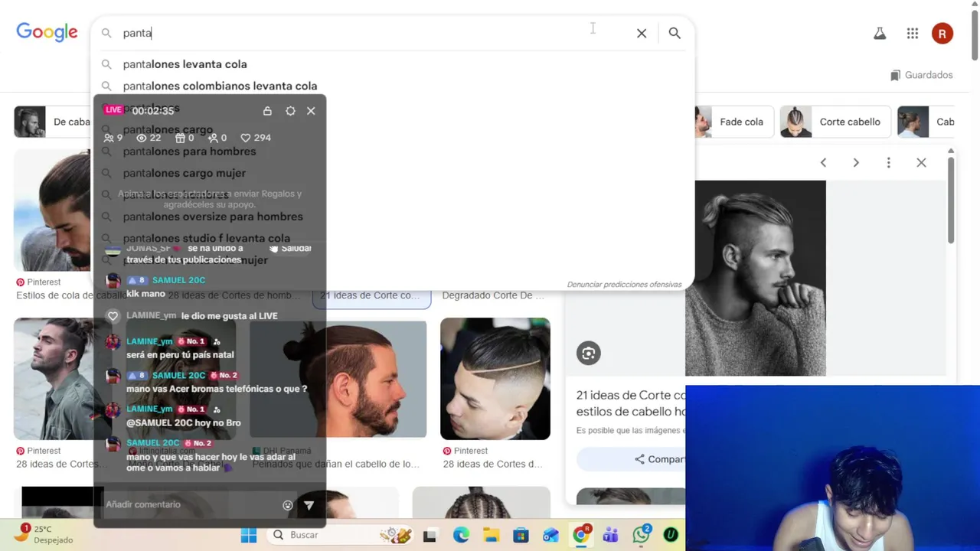
Task: Open the Google account avatar R
Action: coord(942,33)
